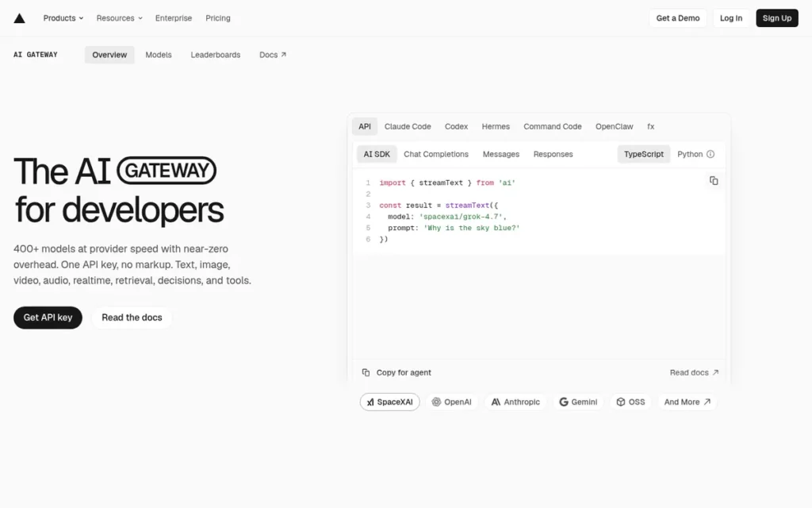Click the 'spacexai/grok-4.7' model string
Image resolution: width=812 pixels, height=508 pixels.
pos(461,217)
